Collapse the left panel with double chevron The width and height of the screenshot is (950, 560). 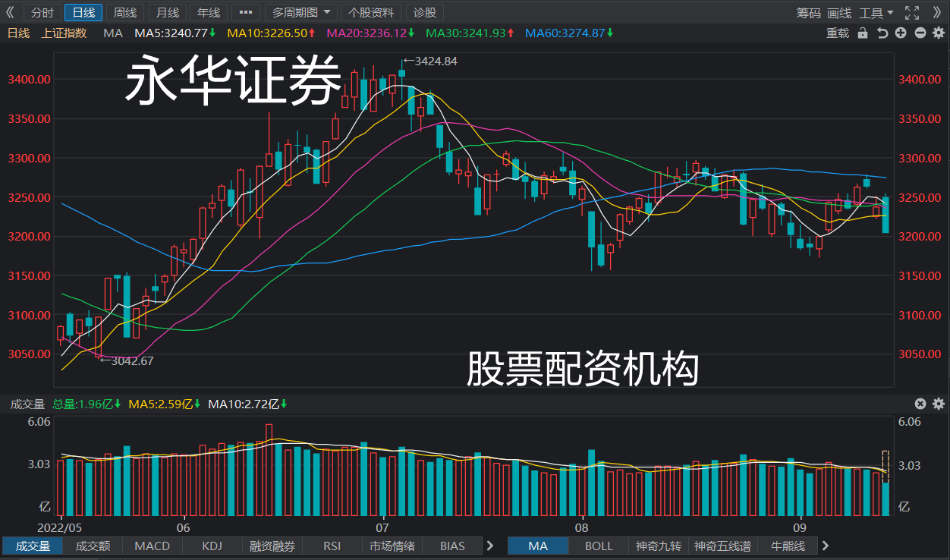point(10,12)
